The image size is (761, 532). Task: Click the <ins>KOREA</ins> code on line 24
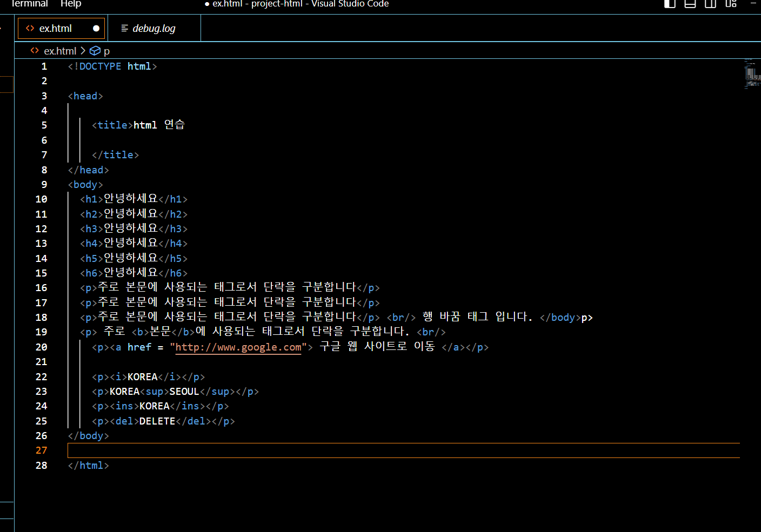(158, 406)
